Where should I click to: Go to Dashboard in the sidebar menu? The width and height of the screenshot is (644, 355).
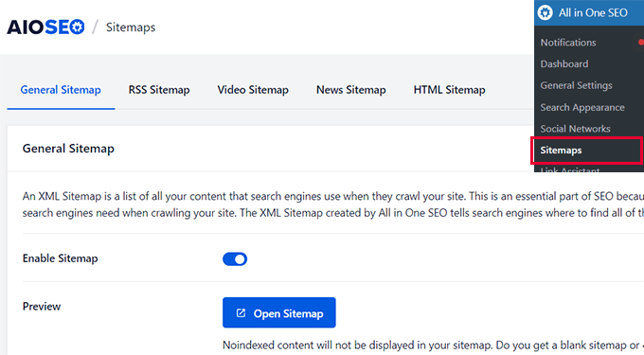[x=564, y=64]
